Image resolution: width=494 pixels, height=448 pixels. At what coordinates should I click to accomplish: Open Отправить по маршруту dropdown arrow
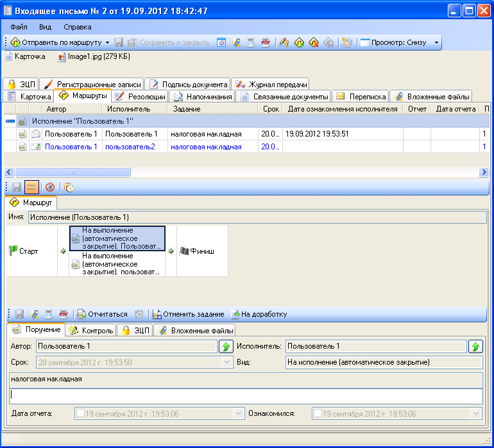point(108,43)
